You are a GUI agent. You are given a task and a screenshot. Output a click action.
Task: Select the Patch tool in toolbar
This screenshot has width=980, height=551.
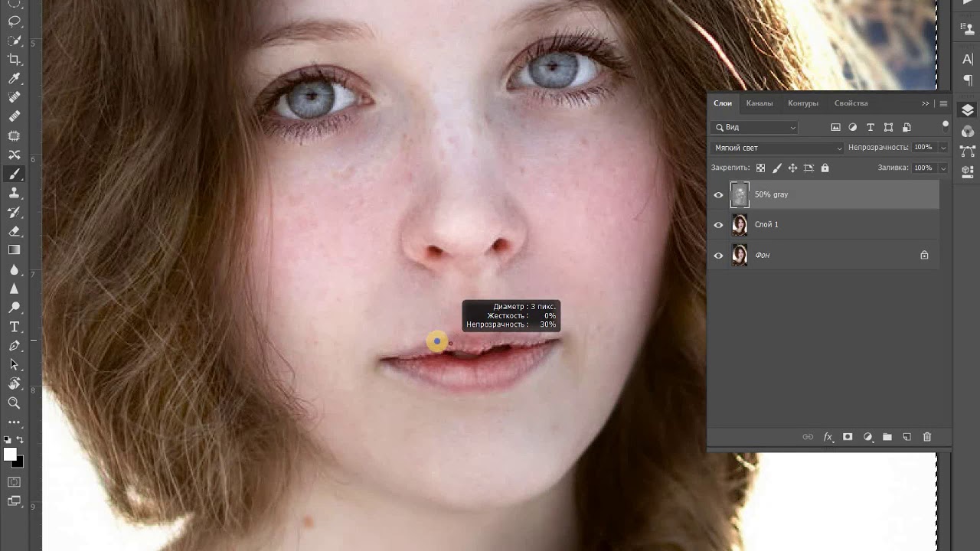click(x=14, y=136)
